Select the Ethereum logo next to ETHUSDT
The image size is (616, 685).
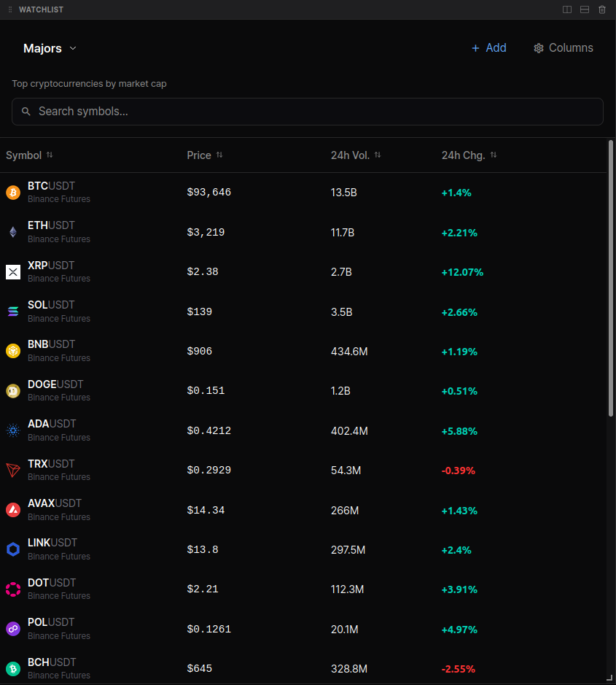tap(12, 232)
